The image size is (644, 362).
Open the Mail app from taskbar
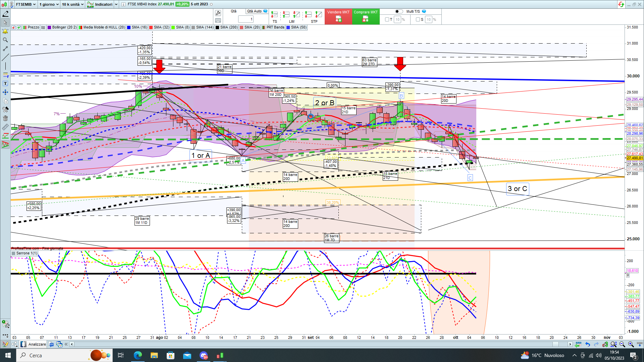tap(187, 355)
